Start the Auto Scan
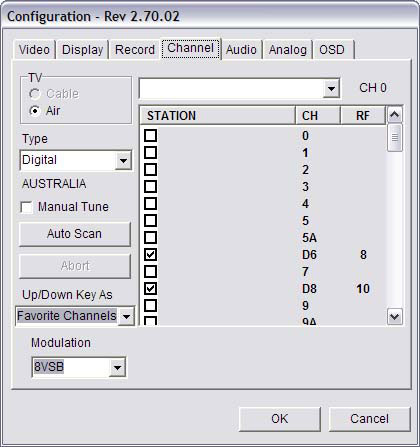The height and width of the screenshot is (447, 420). (75, 234)
